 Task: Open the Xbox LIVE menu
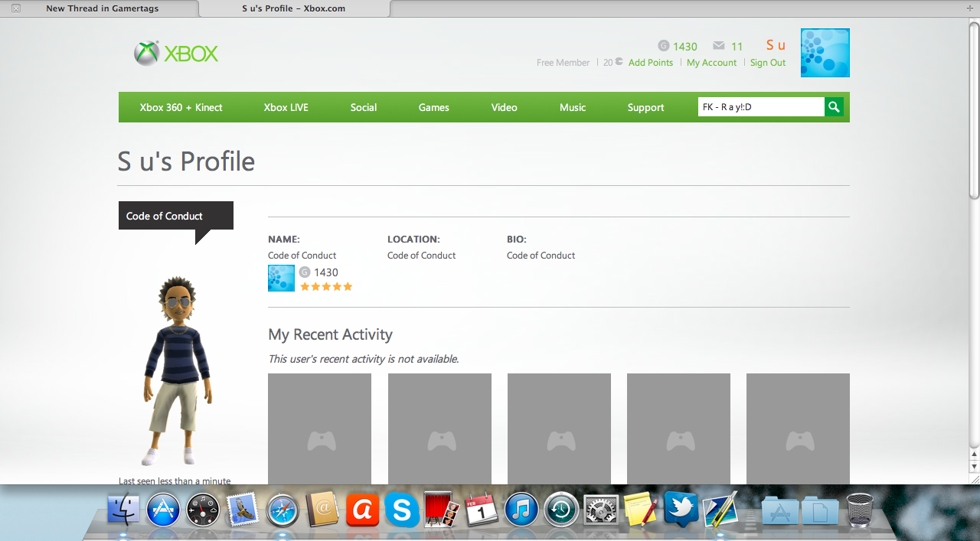[286, 107]
